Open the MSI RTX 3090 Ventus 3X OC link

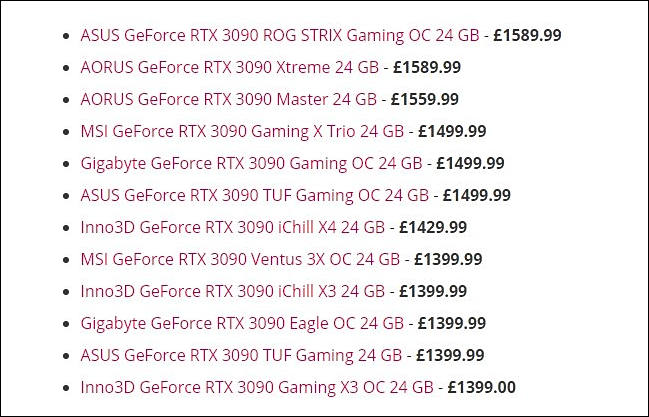240,260
